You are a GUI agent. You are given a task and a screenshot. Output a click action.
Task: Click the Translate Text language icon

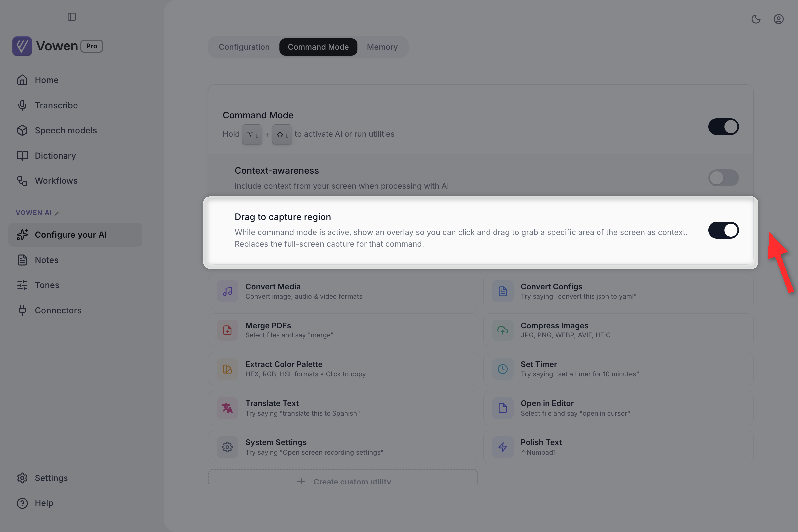tap(227, 408)
